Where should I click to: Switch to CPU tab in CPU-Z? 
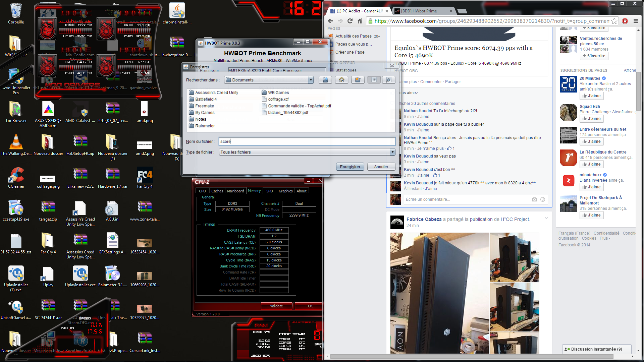pos(202,191)
